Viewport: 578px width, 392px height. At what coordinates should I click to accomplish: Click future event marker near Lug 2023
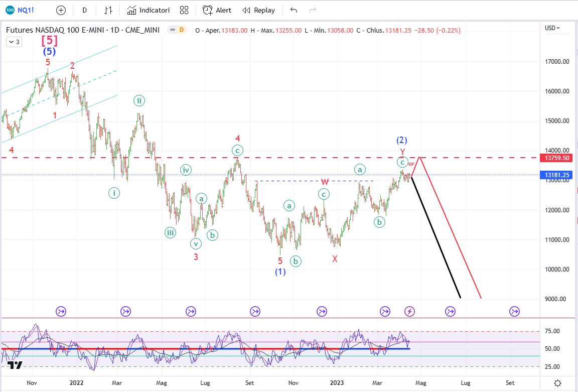450,312
